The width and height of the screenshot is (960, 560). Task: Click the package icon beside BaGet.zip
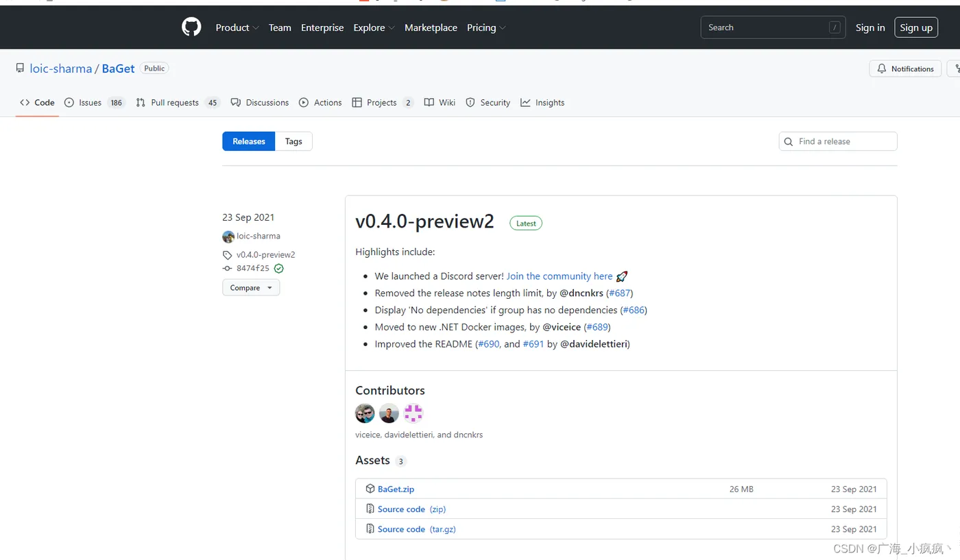(x=370, y=489)
